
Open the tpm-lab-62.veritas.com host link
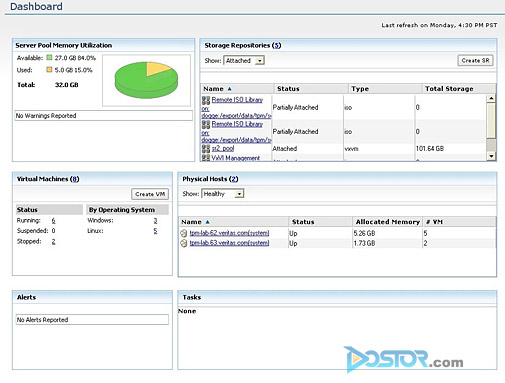coord(229,233)
